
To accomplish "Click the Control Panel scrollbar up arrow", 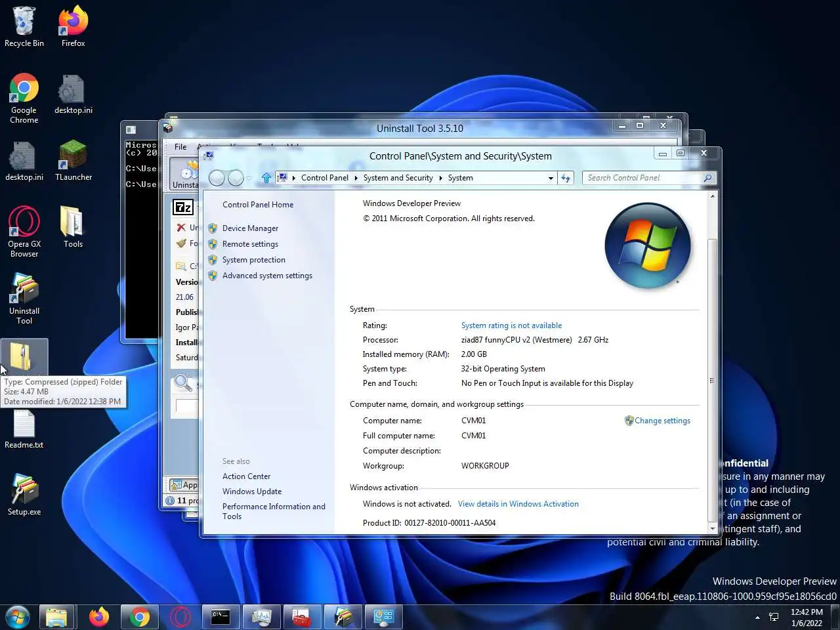I will 713,196.
